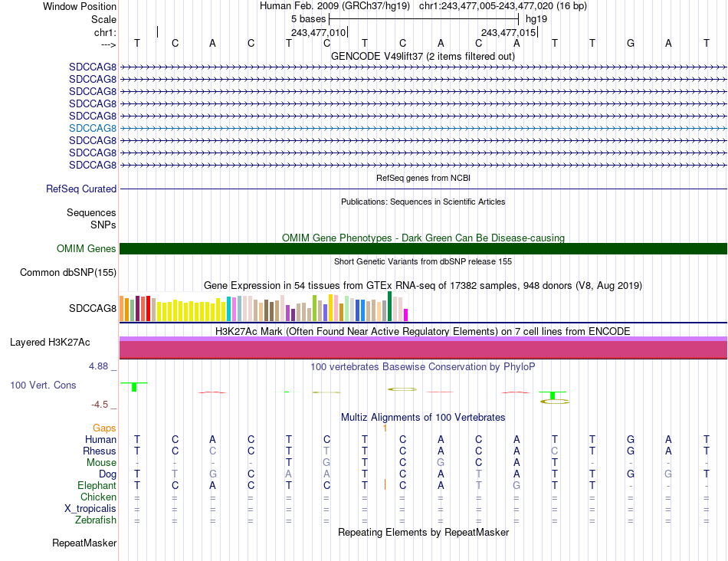Image resolution: width=728 pixels, height=561 pixels.
Task: Click the 243,477,015 ruler coordinate
Action: pyautogui.click(x=508, y=32)
